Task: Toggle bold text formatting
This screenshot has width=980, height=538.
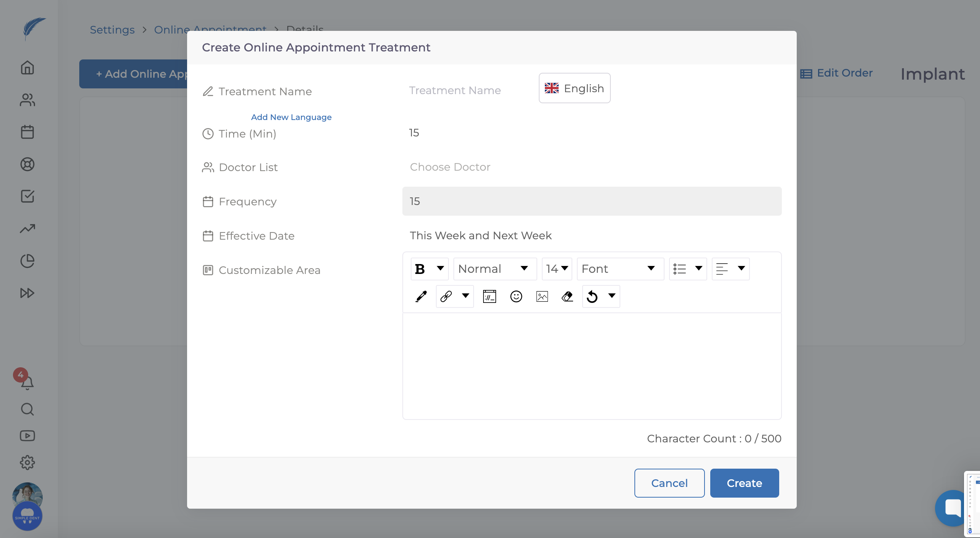Action: coord(420,269)
